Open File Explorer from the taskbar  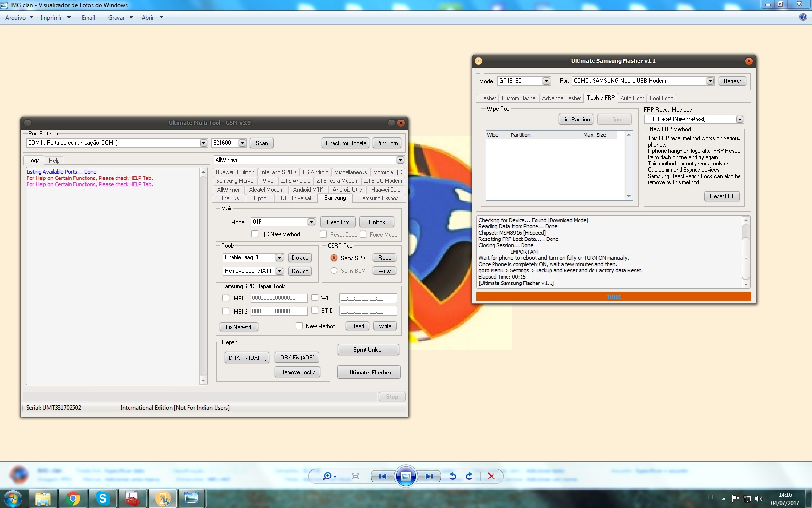[43, 498]
